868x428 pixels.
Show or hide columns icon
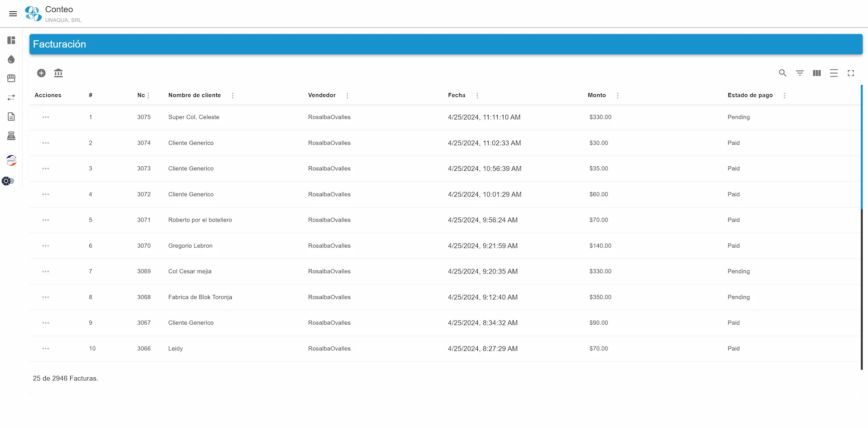pyautogui.click(x=817, y=73)
